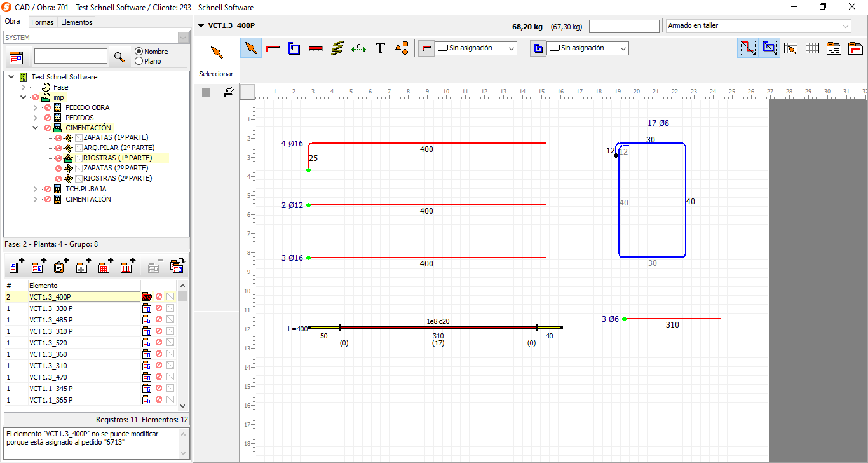868x463 pixels.
Task: Click the element list vertical scrollbar
Action: click(x=183, y=345)
